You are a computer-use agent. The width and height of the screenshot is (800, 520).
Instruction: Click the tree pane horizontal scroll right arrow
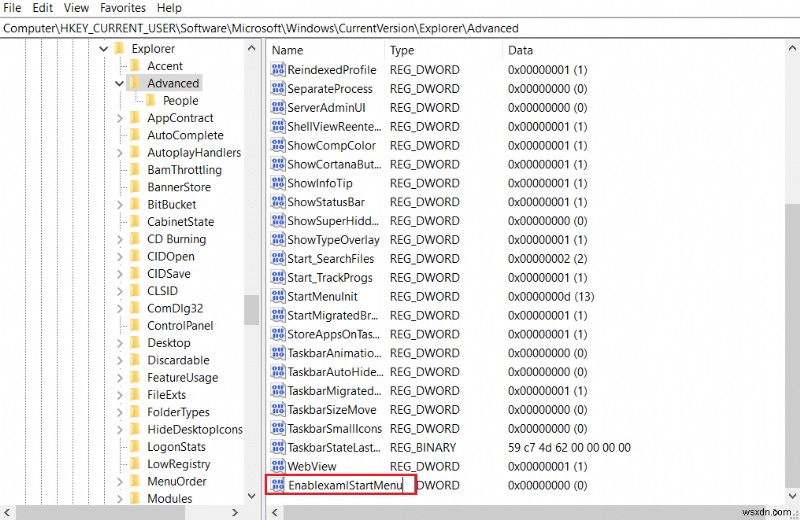tap(235, 512)
